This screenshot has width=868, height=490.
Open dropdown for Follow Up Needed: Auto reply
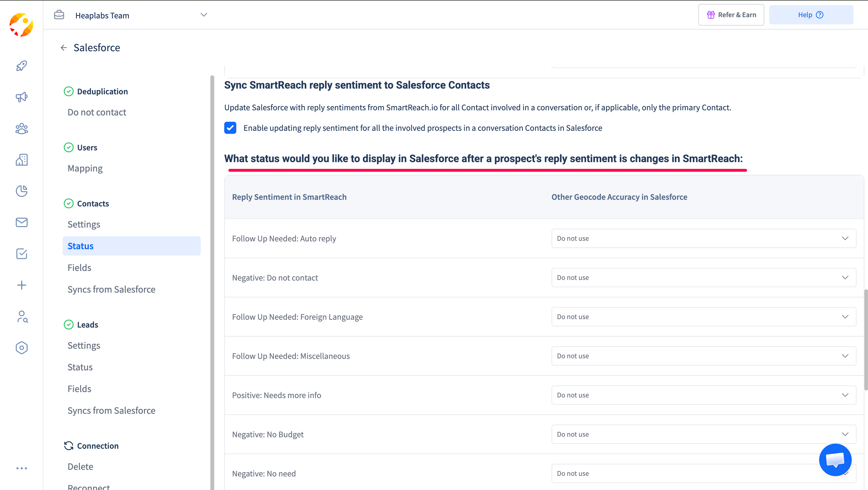(703, 238)
